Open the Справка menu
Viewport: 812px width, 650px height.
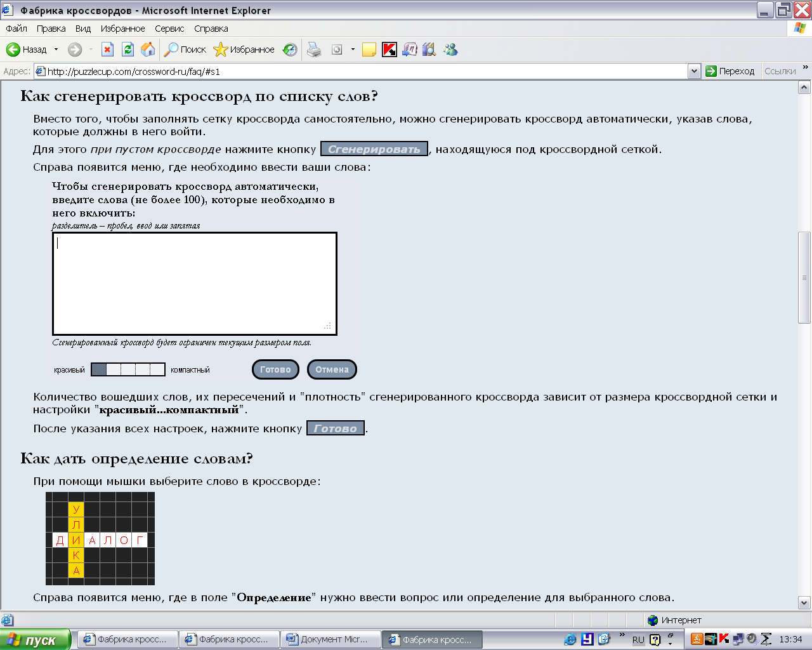[x=211, y=29]
